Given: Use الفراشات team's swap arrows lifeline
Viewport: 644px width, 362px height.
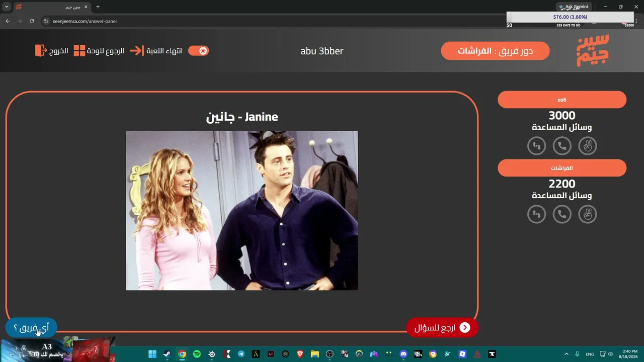Looking at the screenshot, I should pyautogui.click(x=536, y=214).
